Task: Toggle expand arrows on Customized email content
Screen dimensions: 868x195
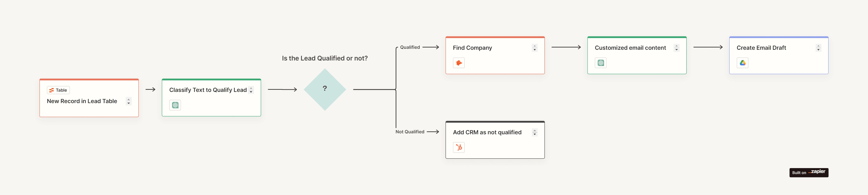Action: pyautogui.click(x=676, y=48)
